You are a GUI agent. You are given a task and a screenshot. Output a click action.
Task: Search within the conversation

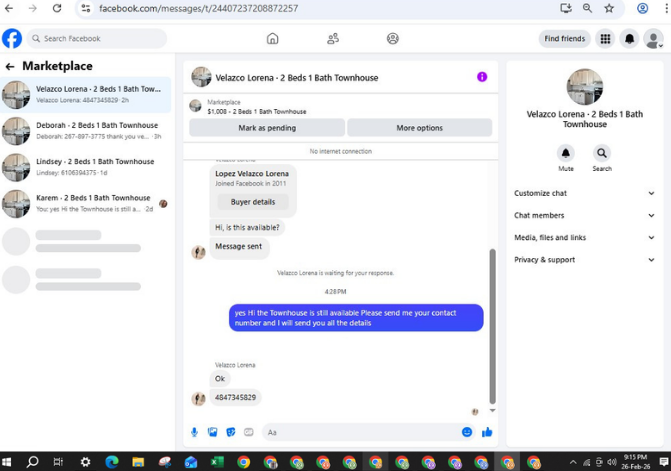[602, 153]
